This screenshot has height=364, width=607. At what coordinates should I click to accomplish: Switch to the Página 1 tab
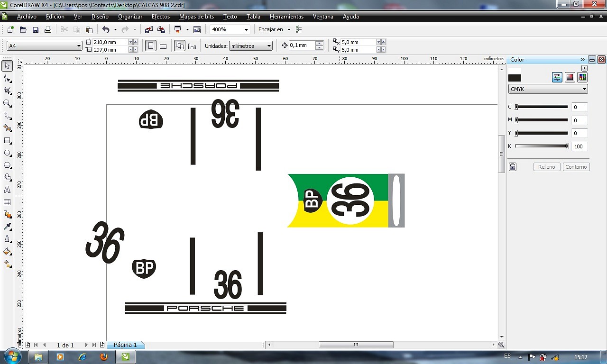(125, 345)
